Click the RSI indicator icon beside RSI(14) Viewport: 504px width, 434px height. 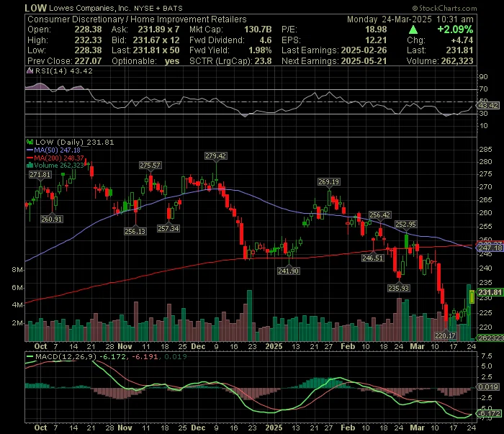(30, 71)
